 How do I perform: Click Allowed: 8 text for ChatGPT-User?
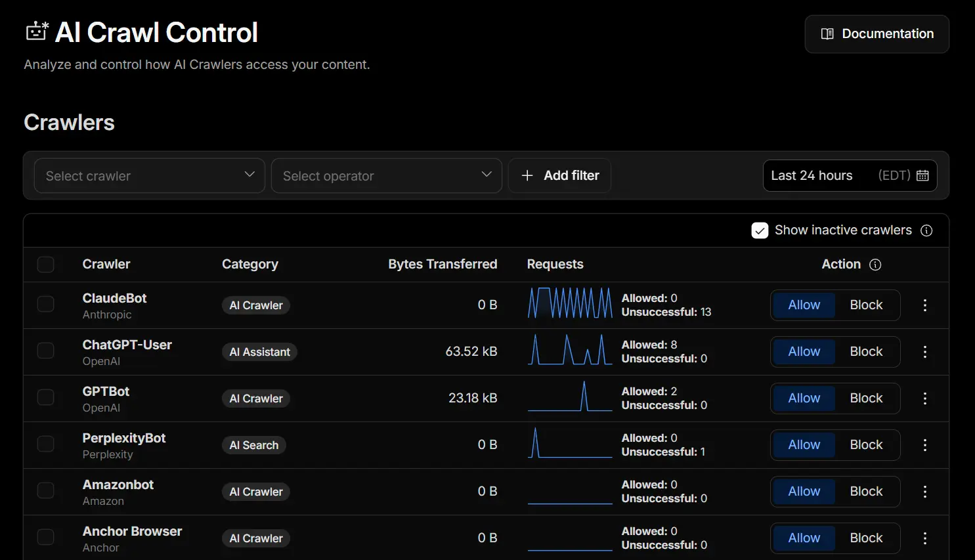(649, 345)
